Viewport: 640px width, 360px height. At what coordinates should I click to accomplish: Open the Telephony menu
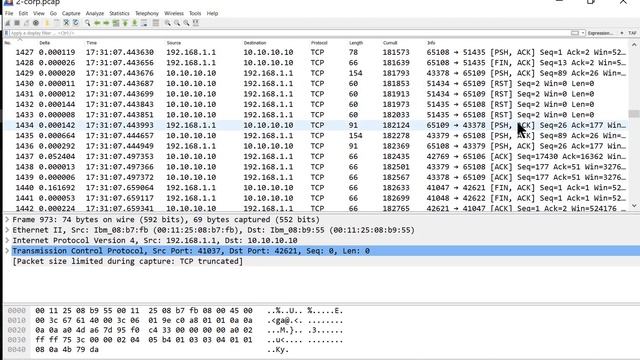[147, 13]
